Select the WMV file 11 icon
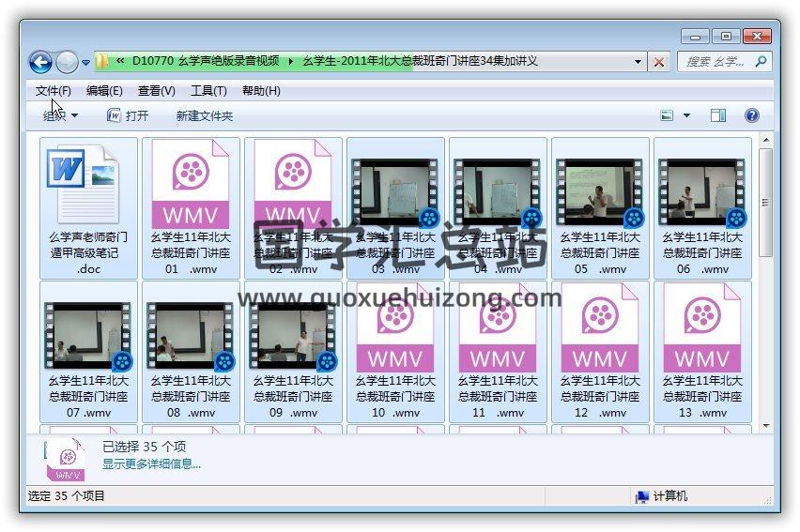The width and height of the screenshot is (800, 532). pyautogui.click(x=498, y=328)
